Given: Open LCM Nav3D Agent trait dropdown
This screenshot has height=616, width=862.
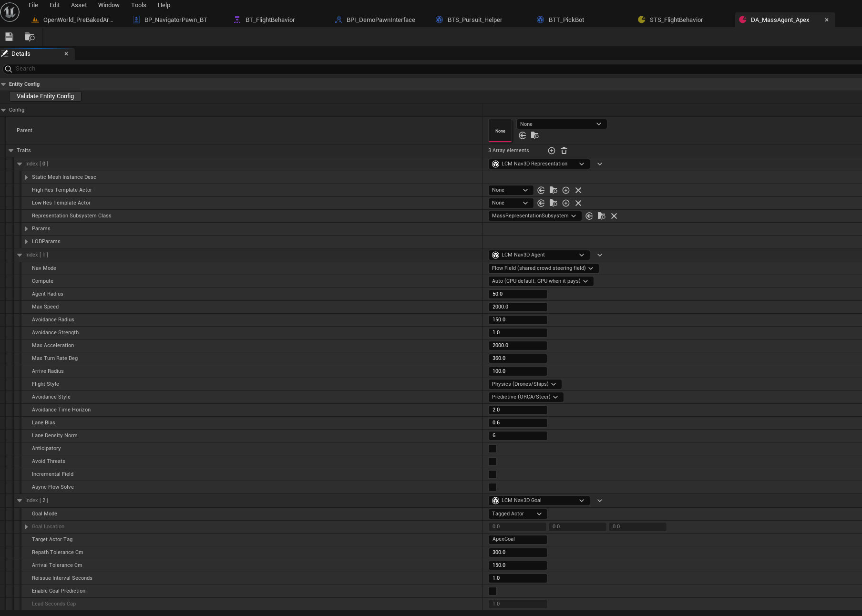Looking at the screenshot, I should pyautogui.click(x=539, y=255).
